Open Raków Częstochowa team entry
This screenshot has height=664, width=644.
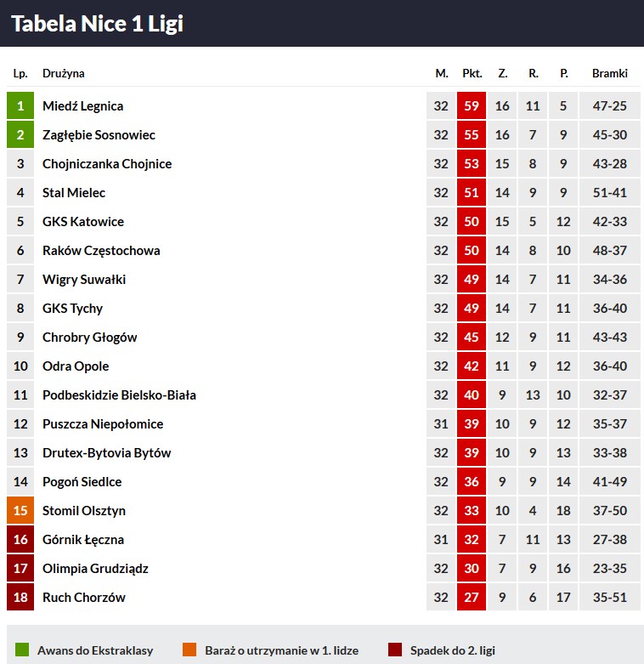pyautogui.click(x=101, y=251)
